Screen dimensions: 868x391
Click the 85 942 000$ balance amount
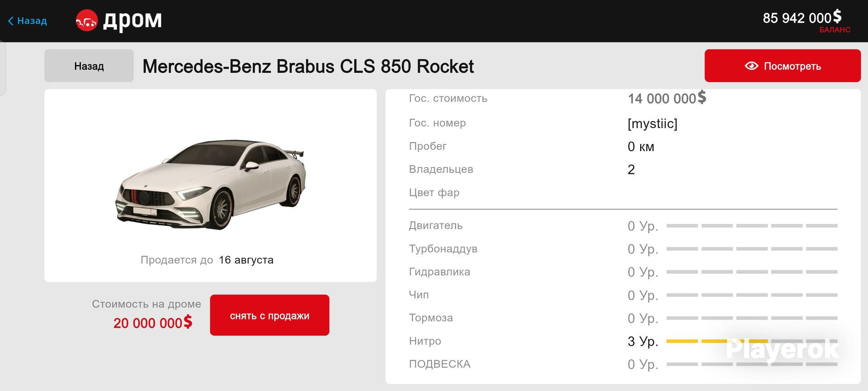pos(802,18)
